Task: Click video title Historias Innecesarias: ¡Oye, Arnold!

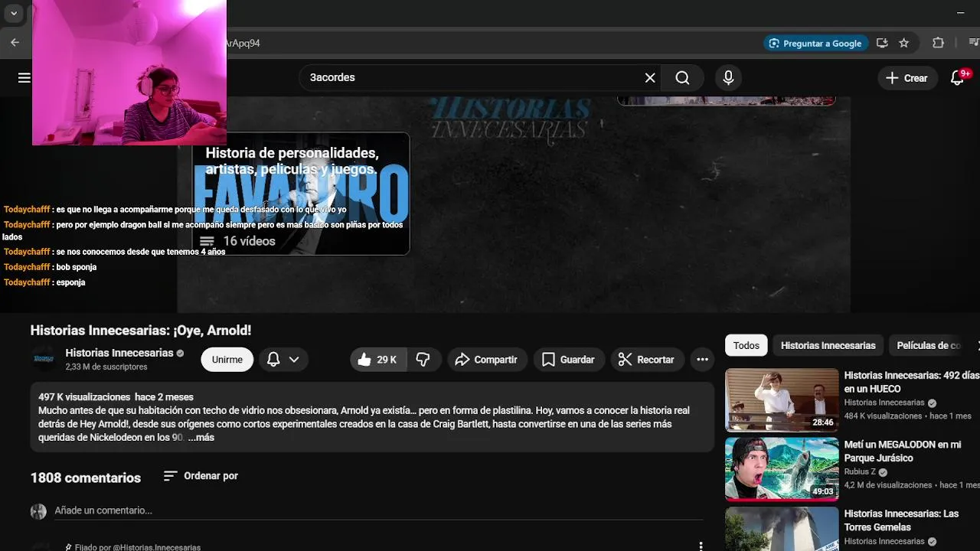Action: point(141,331)
